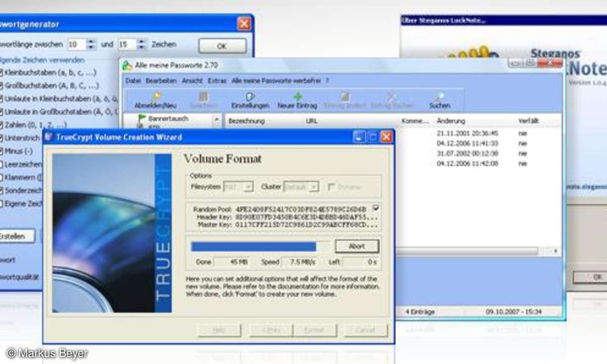This screenshot has width=607, height=364.
Task: Click the minimum length field showing 10
Action: 77,44
